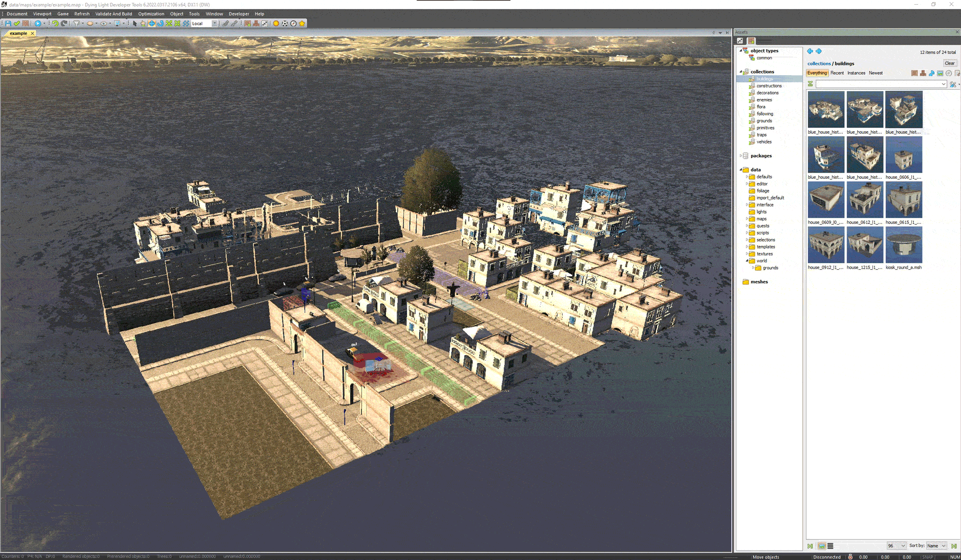
Task: Collapse the data tree node
Action: click(x=741, y=170)
